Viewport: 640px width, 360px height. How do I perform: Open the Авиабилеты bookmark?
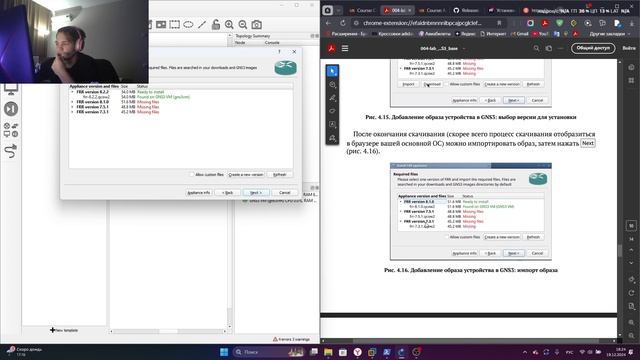coord(436,34)
